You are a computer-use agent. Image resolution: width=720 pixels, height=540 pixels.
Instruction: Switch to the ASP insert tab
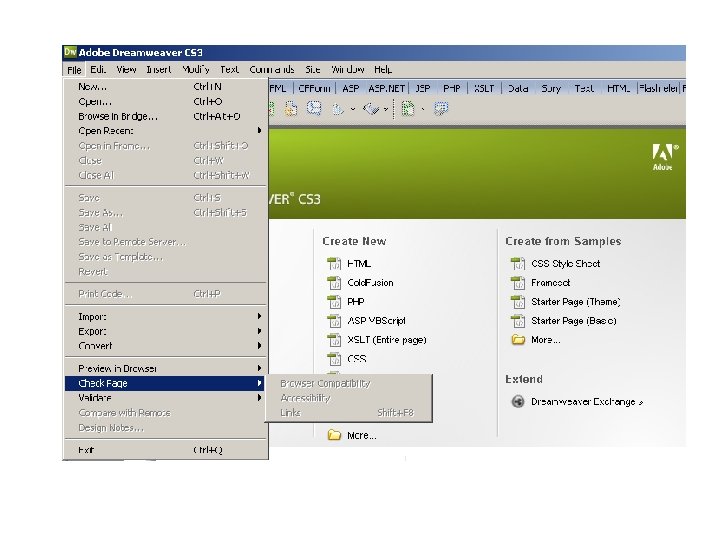tap(350, 88)
